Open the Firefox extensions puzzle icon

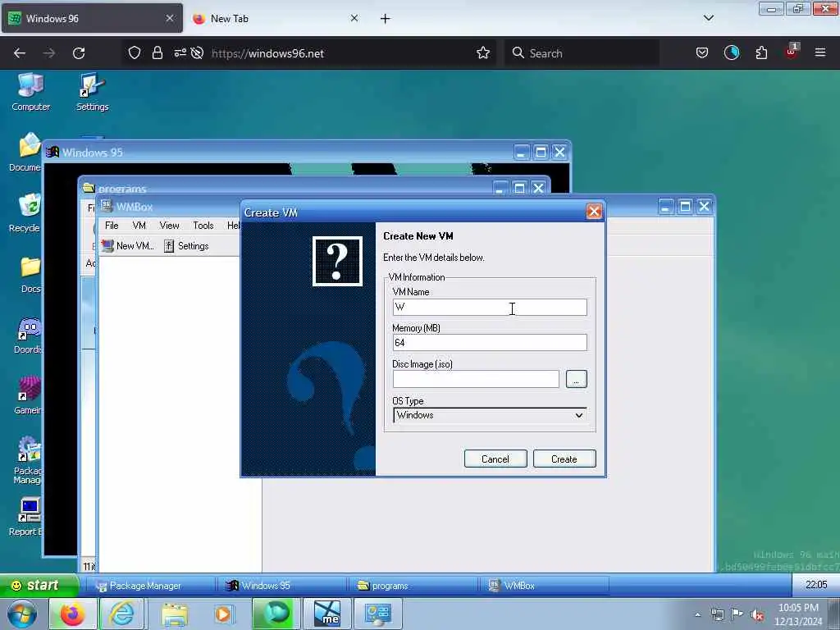point(761,53)
